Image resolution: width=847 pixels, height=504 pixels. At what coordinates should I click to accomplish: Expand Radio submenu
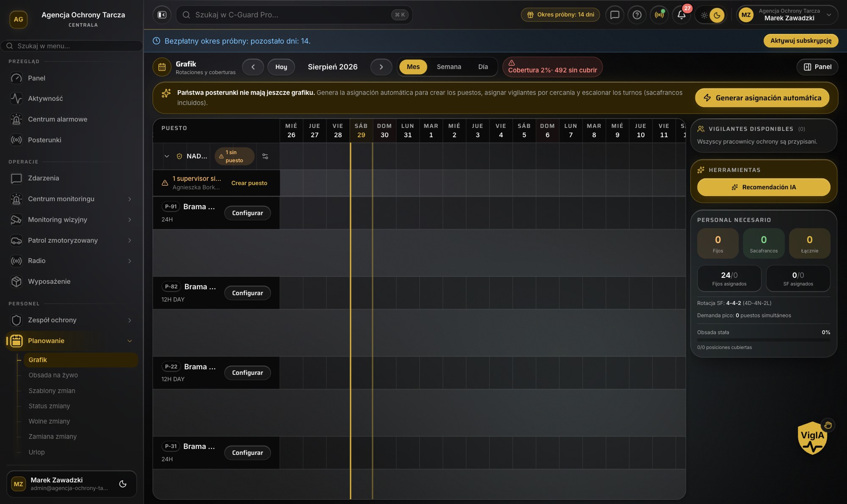click(130, 261)
